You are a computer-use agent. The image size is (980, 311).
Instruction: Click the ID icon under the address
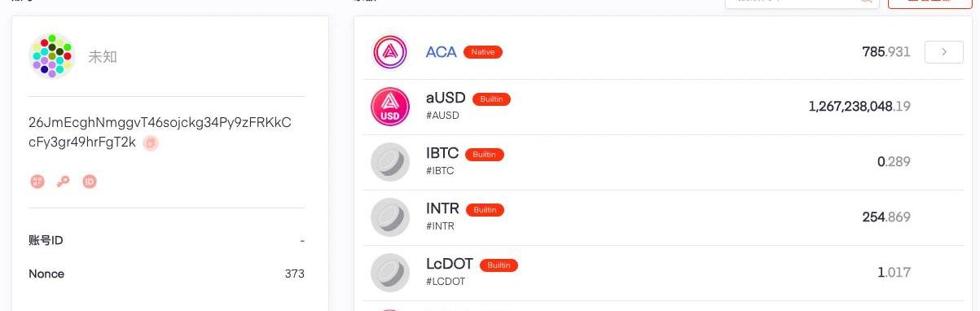(x=90, y=182)
